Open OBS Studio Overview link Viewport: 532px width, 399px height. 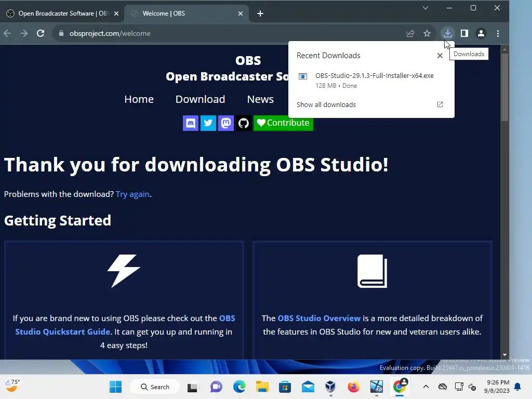pos(319,318)
